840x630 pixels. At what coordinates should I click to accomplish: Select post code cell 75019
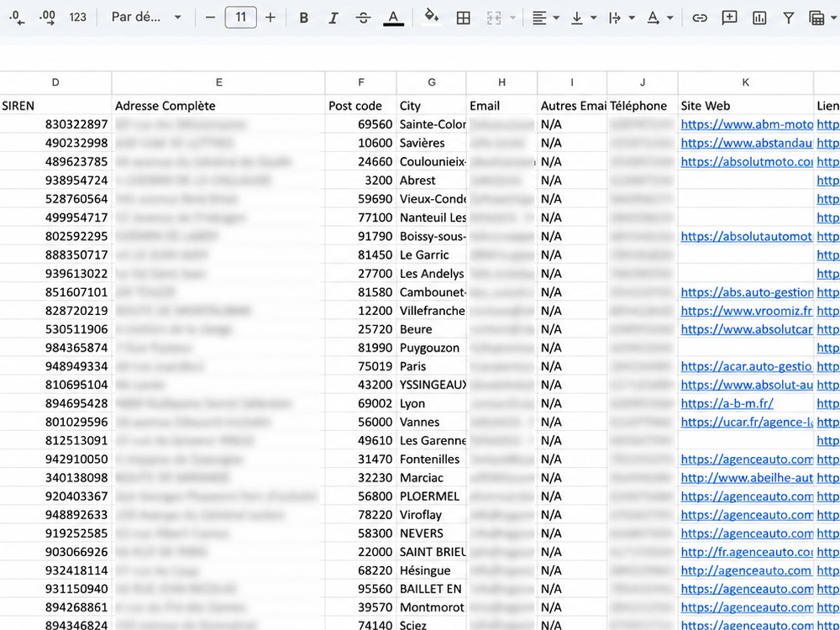tap(361, 366)
